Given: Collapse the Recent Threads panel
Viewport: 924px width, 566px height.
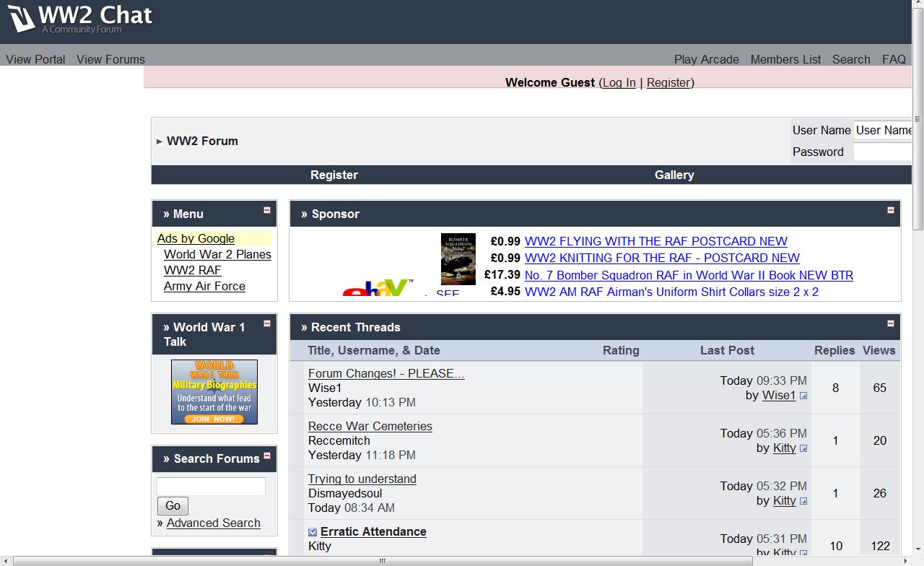Looking at the screenshot, I should click(x=890, y=323).
